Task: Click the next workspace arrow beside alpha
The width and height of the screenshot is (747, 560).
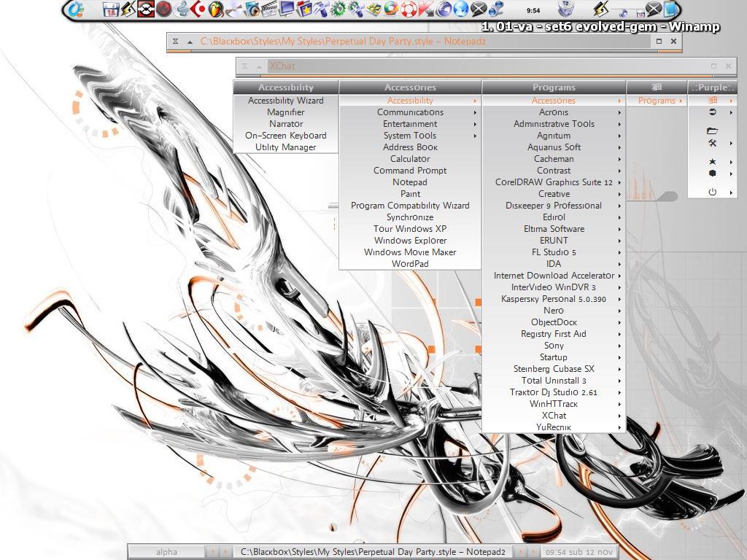Action: click(225, 552)
